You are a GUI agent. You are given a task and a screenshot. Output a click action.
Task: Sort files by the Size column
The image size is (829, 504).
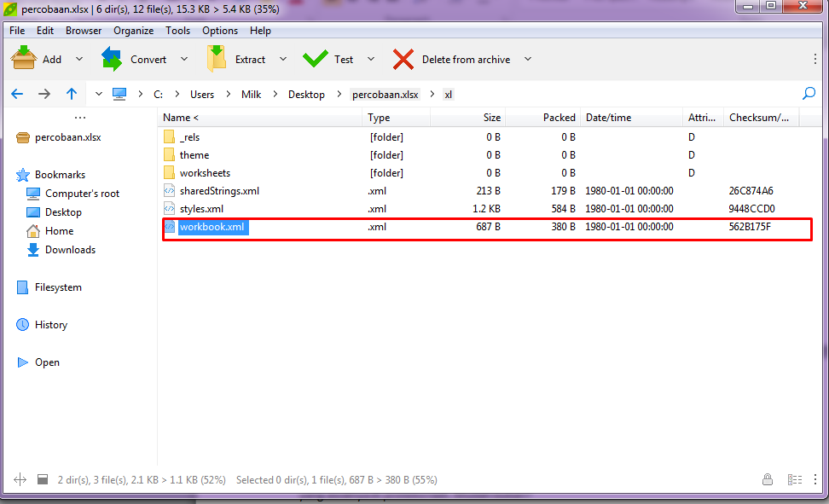pyautogui.click(x=491, y=117)
